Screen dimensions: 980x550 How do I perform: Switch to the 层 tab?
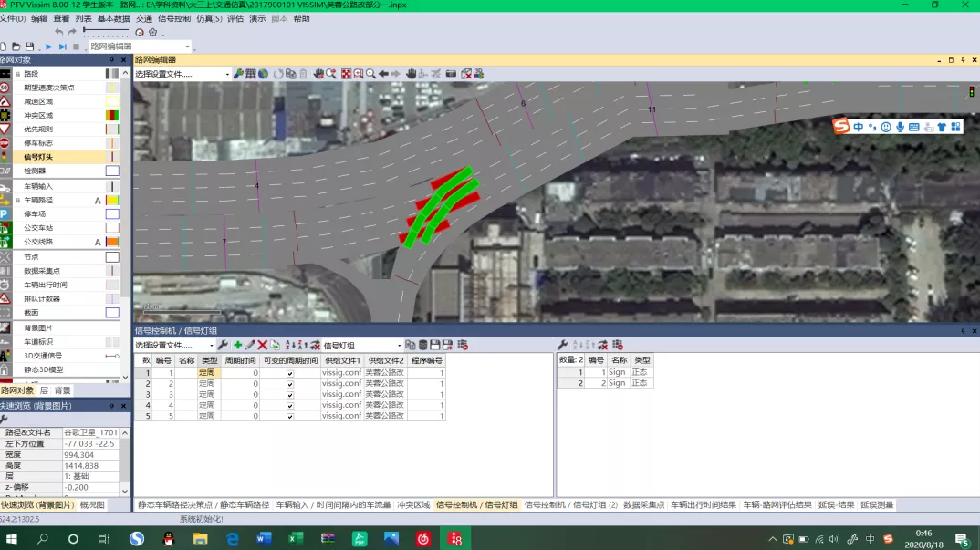tap(44, 390)
